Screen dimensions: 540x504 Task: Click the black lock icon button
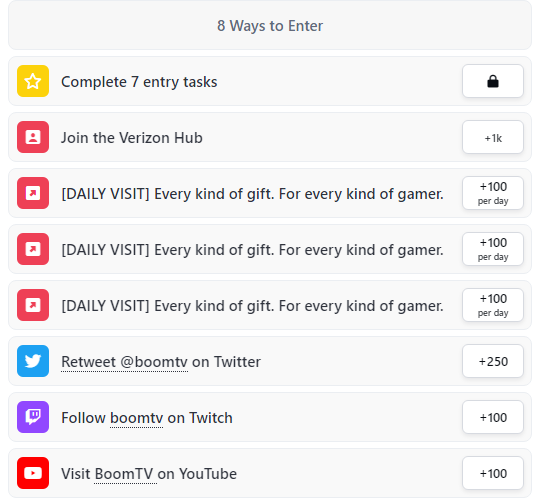point(493,81)
